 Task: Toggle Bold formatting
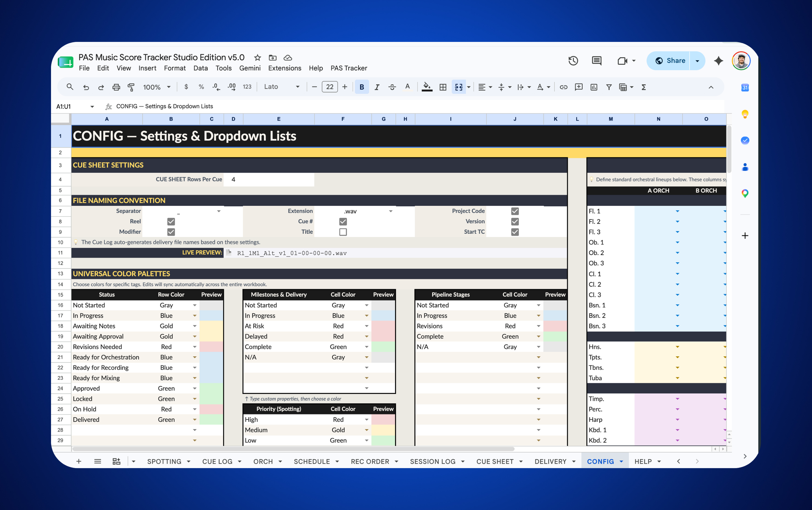(362, 87)
